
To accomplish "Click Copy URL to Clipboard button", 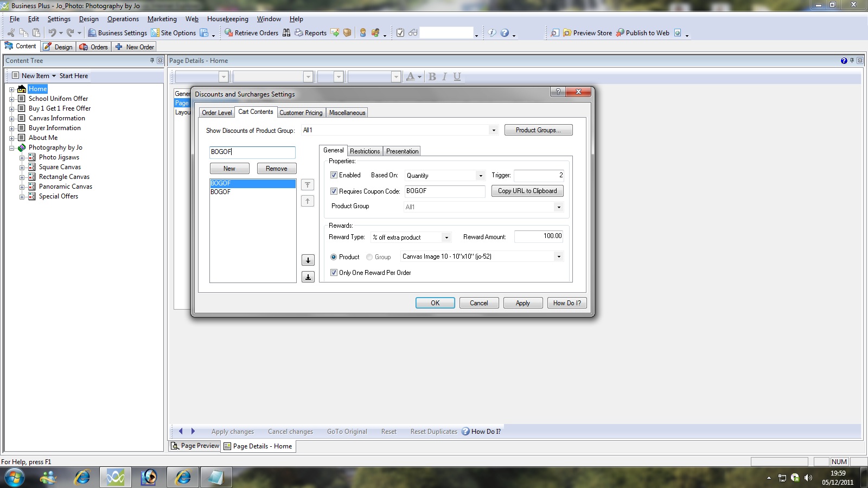I will pos(527,191).
